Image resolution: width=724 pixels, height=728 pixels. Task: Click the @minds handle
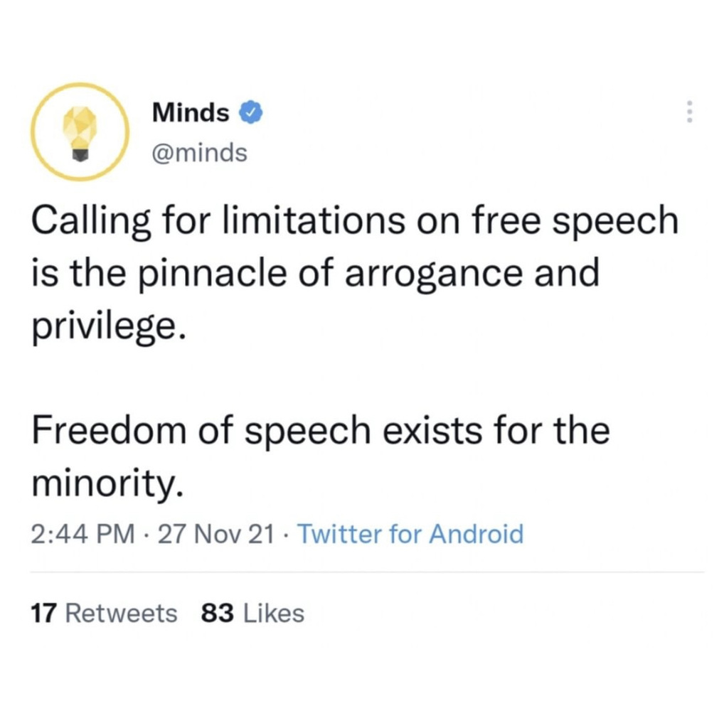(x=199, y=152)
